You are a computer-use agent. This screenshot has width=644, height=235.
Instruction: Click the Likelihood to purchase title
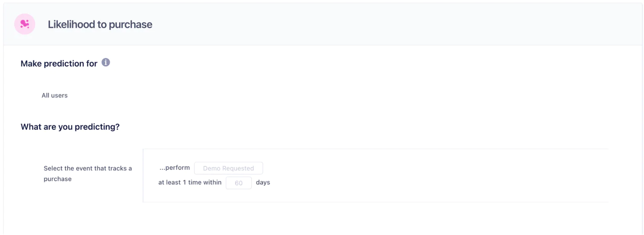coord(100,25)
